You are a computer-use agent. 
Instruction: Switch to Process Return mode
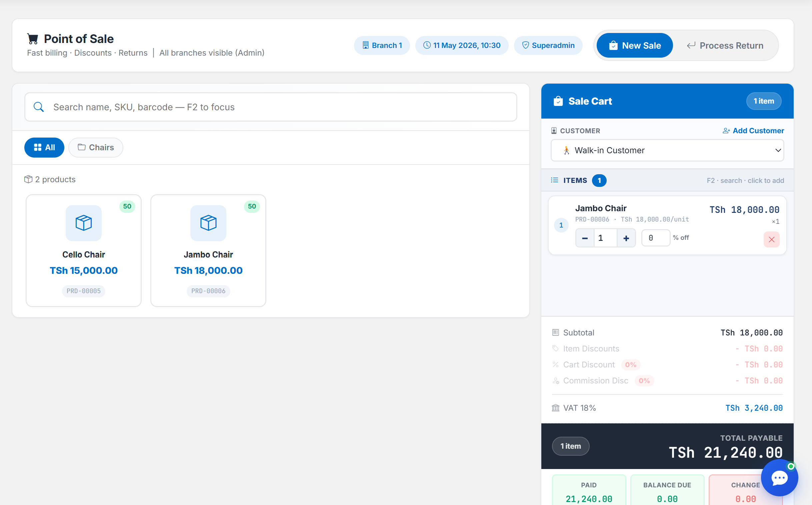(x=725, y=45)
